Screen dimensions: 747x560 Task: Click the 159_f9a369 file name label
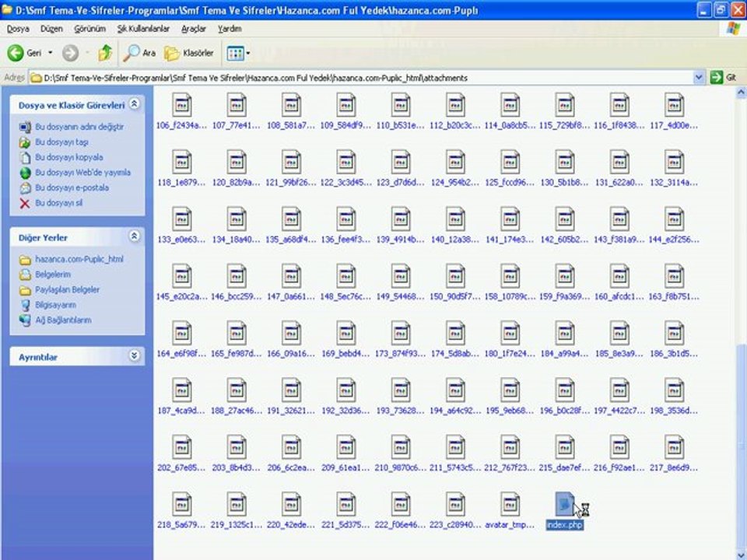565,296
